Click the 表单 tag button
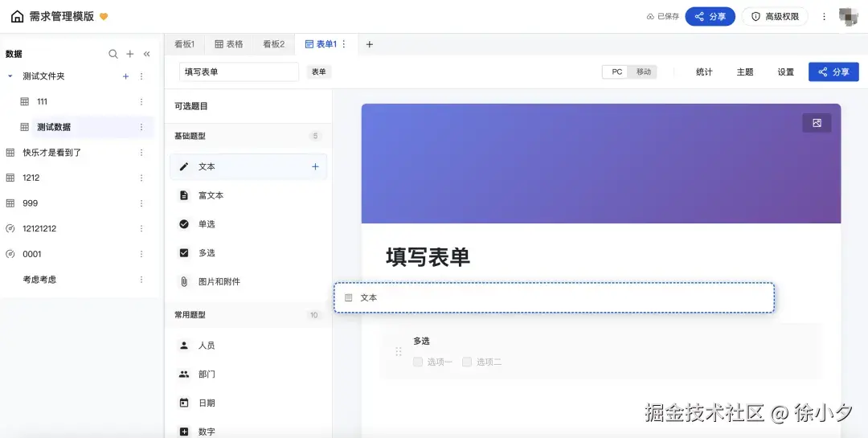Viewport: 868px width, 438px height. tap(319, 72)
